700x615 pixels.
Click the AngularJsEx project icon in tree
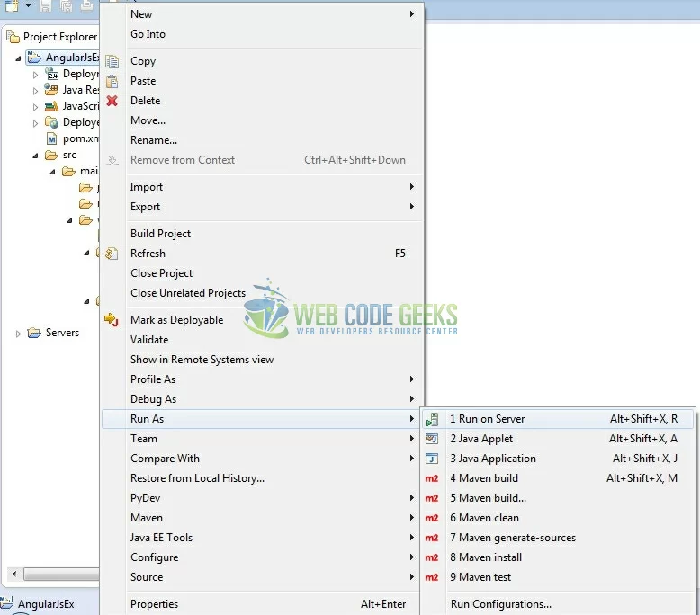pos(34,57)
